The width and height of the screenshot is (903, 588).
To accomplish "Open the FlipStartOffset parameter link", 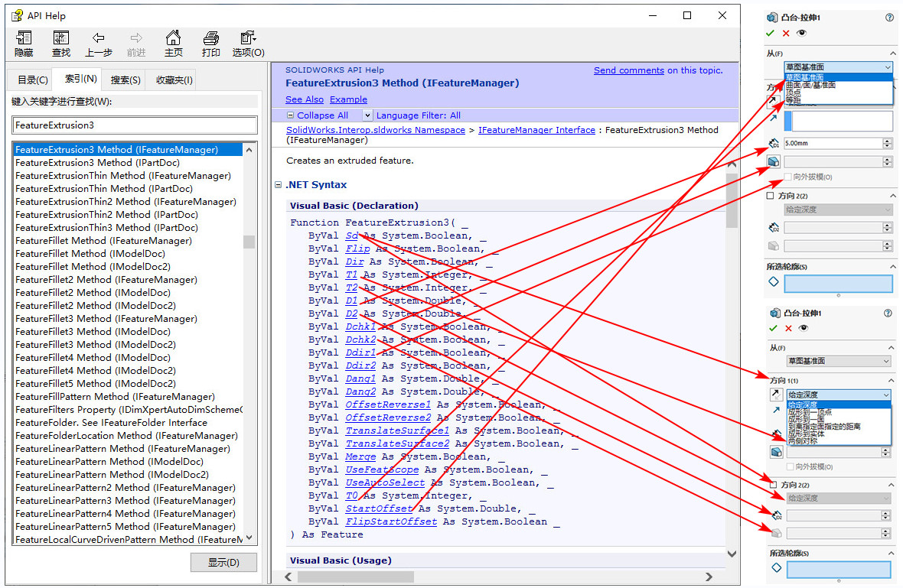I will (x=391, y=521).
